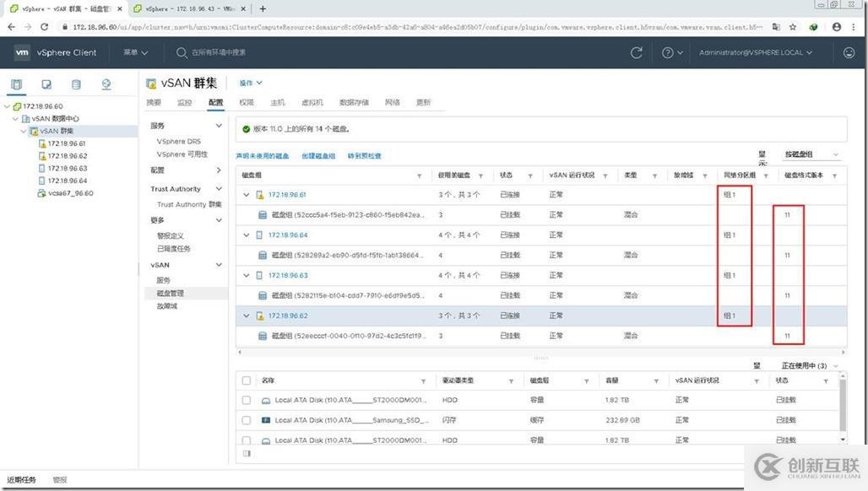Screen dimensions: 868x491
Task: Click the global search magnifier icon
Action: tap(182, 52)
